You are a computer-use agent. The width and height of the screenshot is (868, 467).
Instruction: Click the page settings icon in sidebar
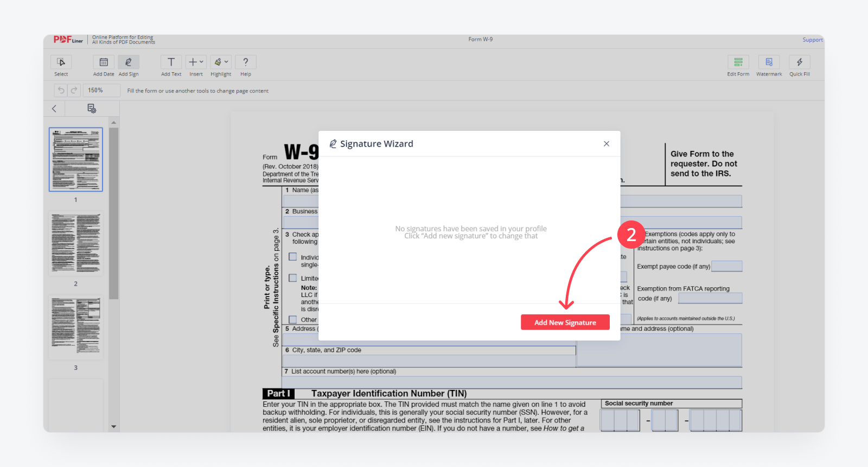(x=92, y=109)
